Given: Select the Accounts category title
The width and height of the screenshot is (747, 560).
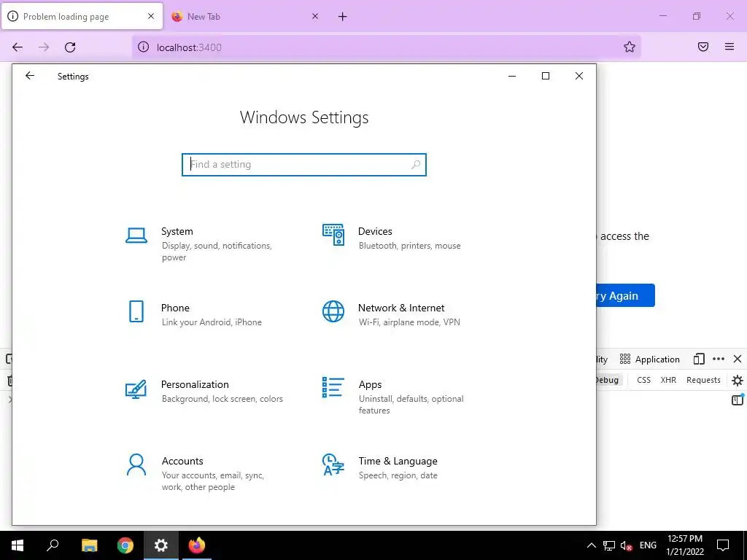Looking at the screenshot, I should pos(182,461).
